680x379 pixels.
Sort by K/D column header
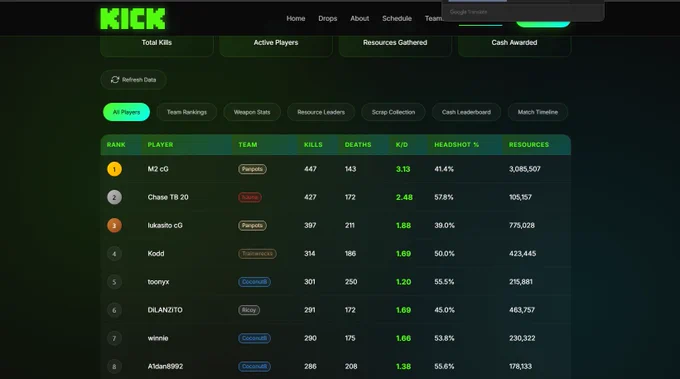[402, 144]
